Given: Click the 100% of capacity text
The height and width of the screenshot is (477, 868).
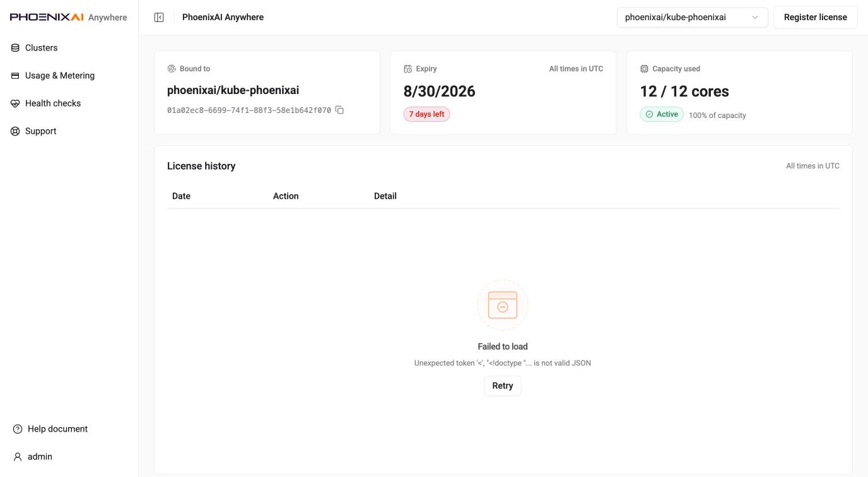Looking at the screenshot, I should point(717,115).
